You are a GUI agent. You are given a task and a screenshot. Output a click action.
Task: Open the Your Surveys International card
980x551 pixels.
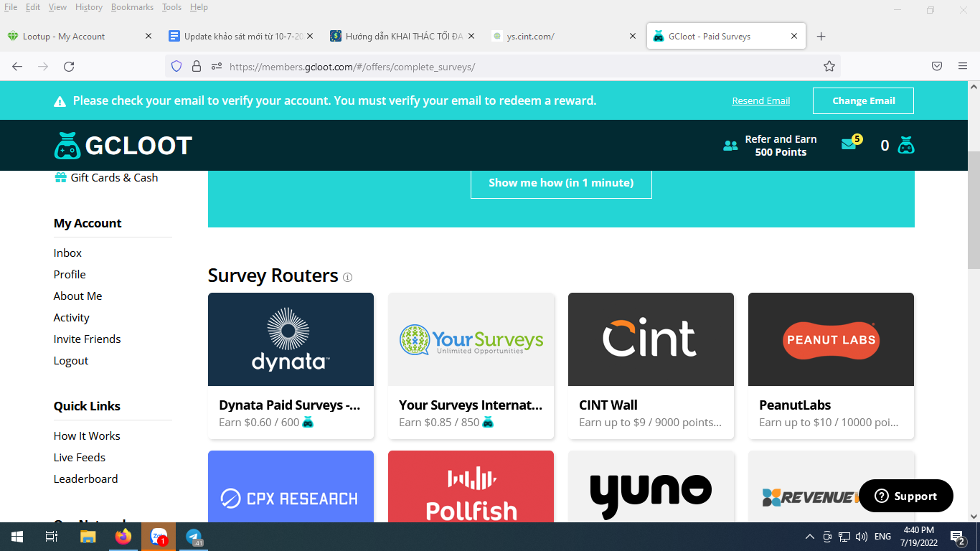click(471, 366)
